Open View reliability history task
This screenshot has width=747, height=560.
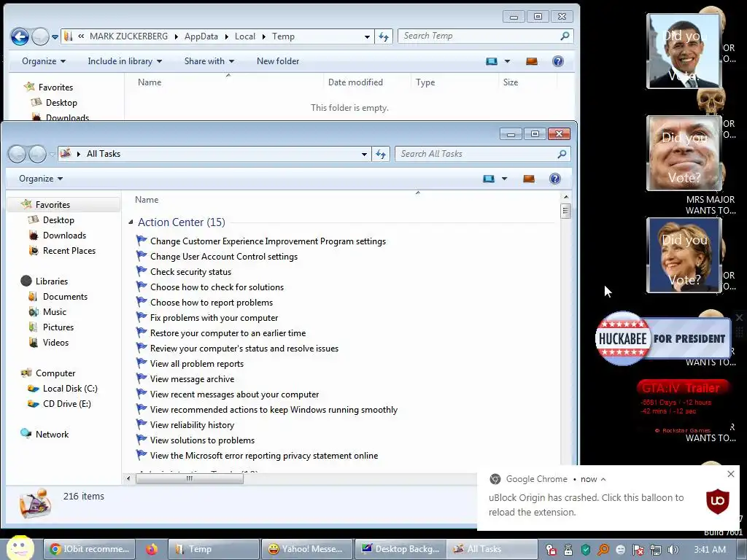tap(192, 425)
